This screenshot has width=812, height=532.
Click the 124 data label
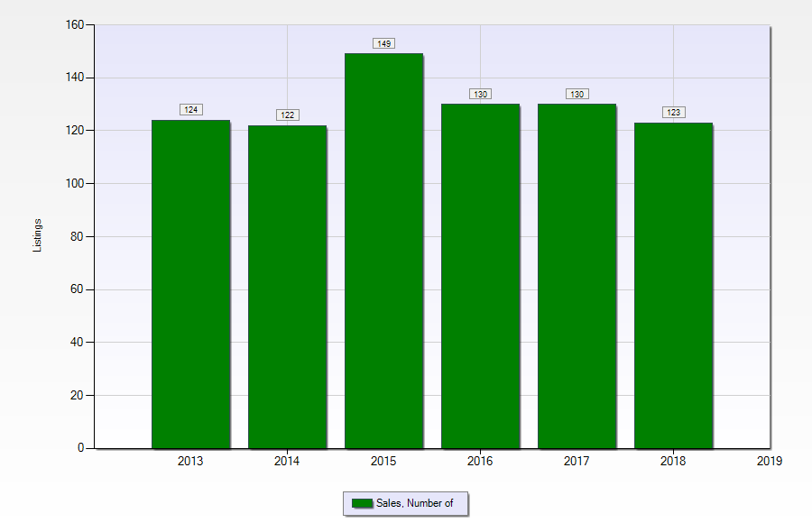pos(191,110)
